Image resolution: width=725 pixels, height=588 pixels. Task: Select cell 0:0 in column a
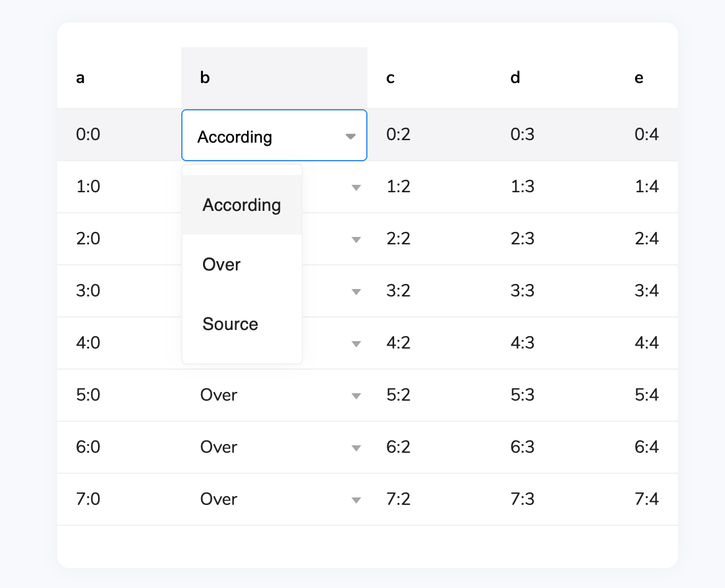(x=88, y=135)
